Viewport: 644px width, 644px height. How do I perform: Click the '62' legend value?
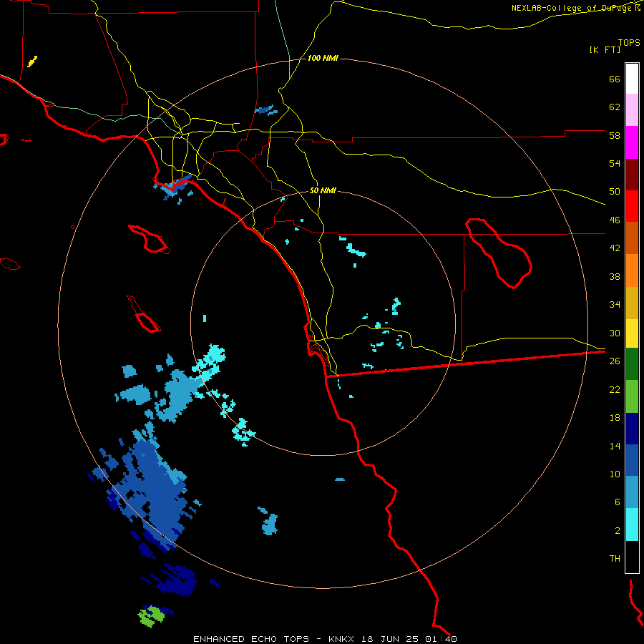click(615, 107)
